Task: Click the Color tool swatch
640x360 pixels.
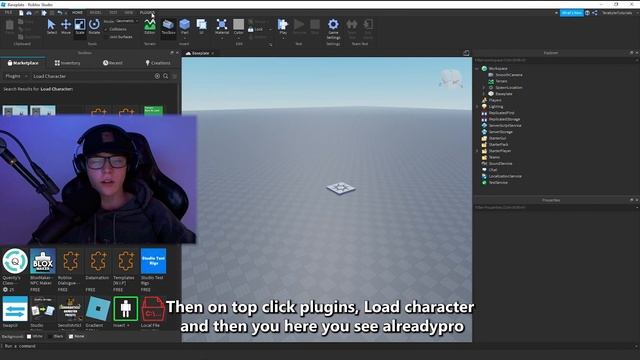Action: (239, 25)
